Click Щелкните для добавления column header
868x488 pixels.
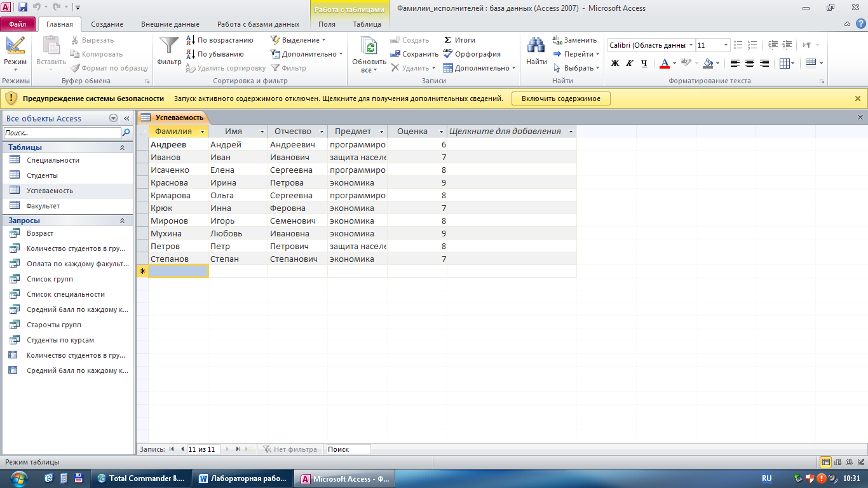[512, 132]
